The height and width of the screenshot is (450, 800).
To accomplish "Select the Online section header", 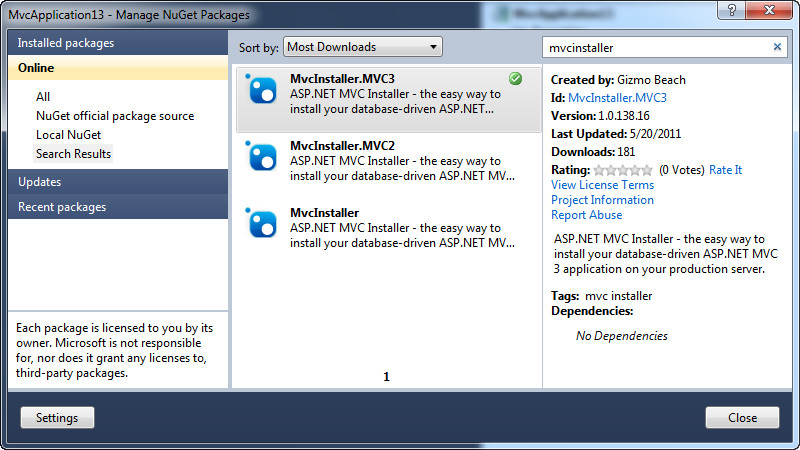I will 118,67.
